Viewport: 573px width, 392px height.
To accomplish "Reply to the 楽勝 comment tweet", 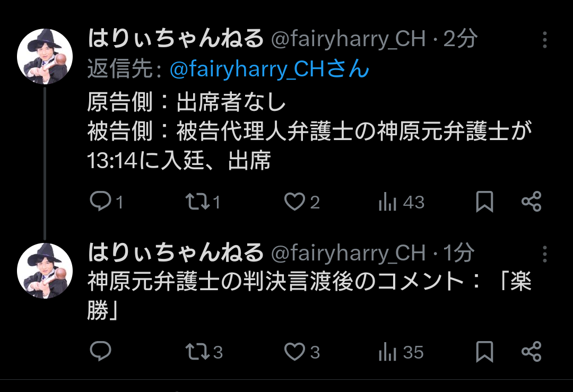I will tap(100, 352).
